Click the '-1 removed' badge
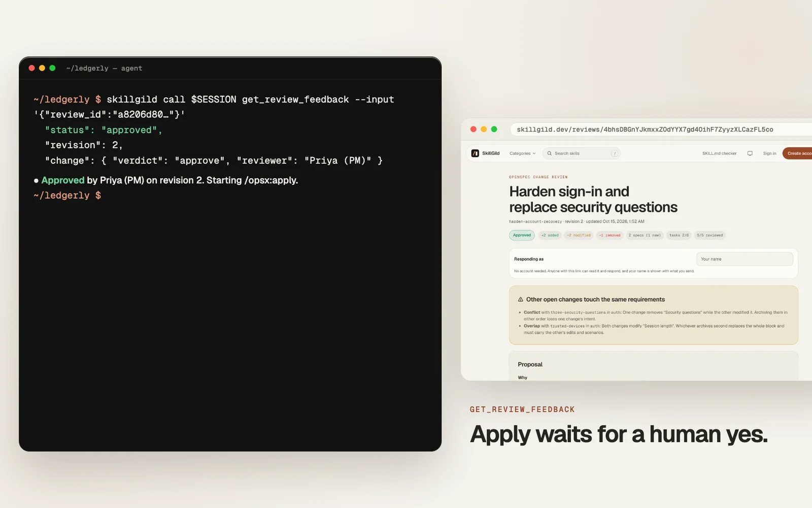 pos(610,235)
